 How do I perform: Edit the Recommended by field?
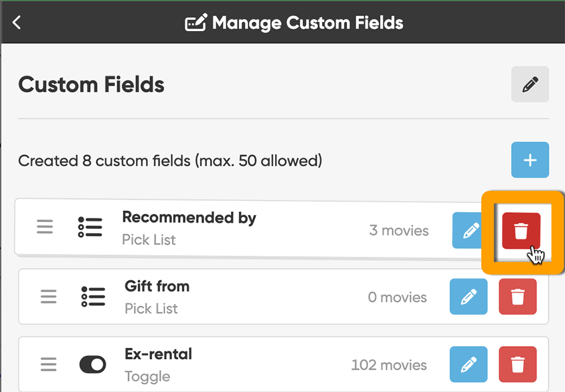coord(470,231)
